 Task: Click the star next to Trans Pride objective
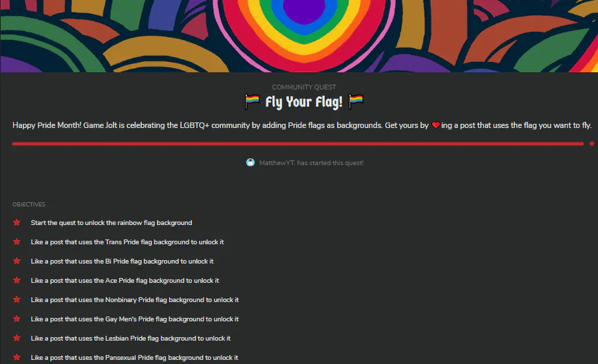coord(17,242)
